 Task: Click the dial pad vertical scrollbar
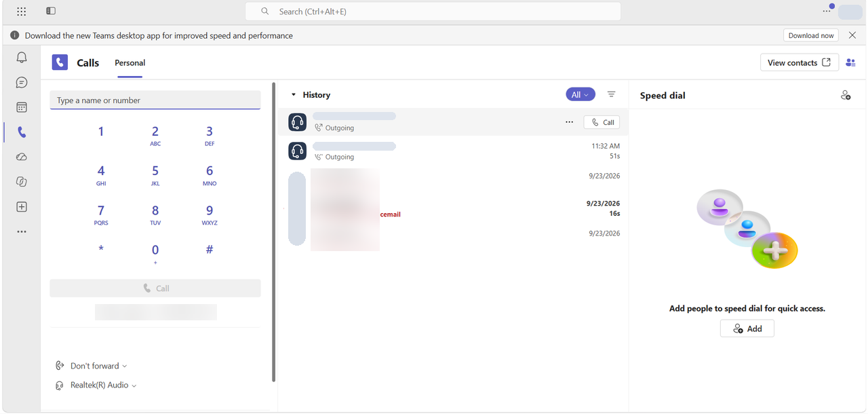pyautogui.click(x=274, y=232)
